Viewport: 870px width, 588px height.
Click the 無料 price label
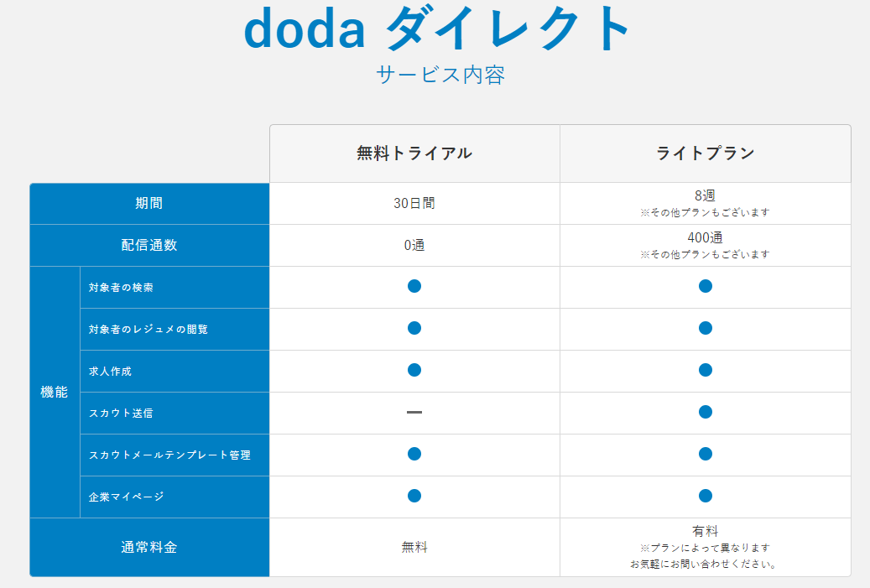pyautogui.click(x=414, y=545)
